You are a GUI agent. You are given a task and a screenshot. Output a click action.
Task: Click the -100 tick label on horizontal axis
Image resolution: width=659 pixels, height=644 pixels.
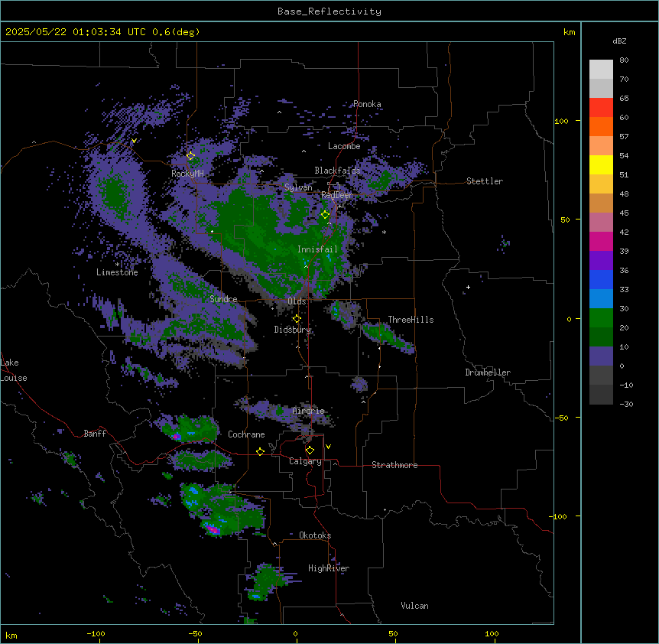coord(96,633)
